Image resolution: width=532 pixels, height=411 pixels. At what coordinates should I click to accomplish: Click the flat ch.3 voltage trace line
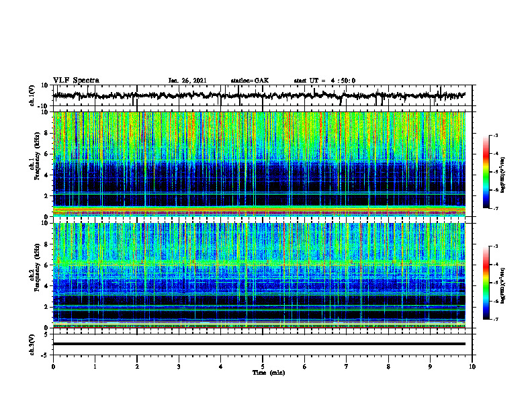[x=259, y=344]
